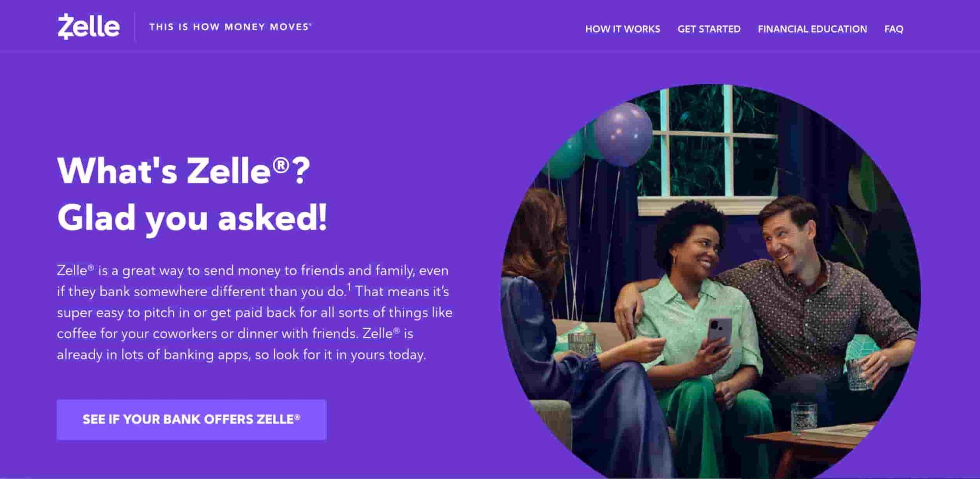Open the FAQ page
Viewport: 980px width, 479px height.
894,29
